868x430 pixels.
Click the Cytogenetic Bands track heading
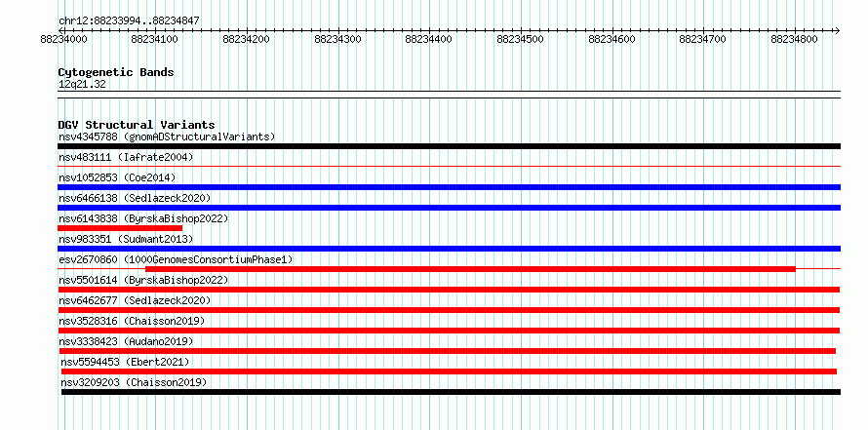116,72
